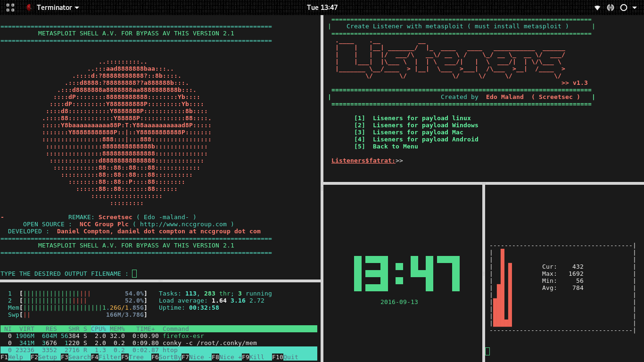The width and height of the screenshot is (644, 362).
Task: Click F10 Quit in htop
Action: click(x=285, y=357)
